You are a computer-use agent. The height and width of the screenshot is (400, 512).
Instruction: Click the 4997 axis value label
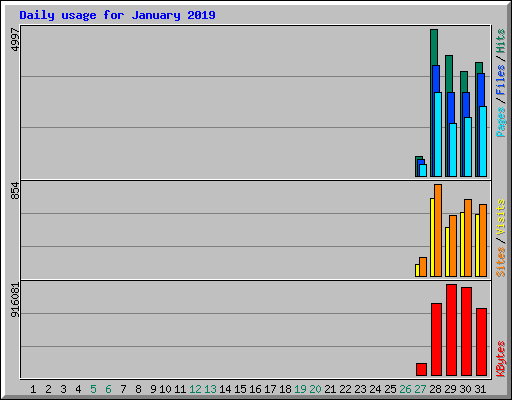point(15,40)
